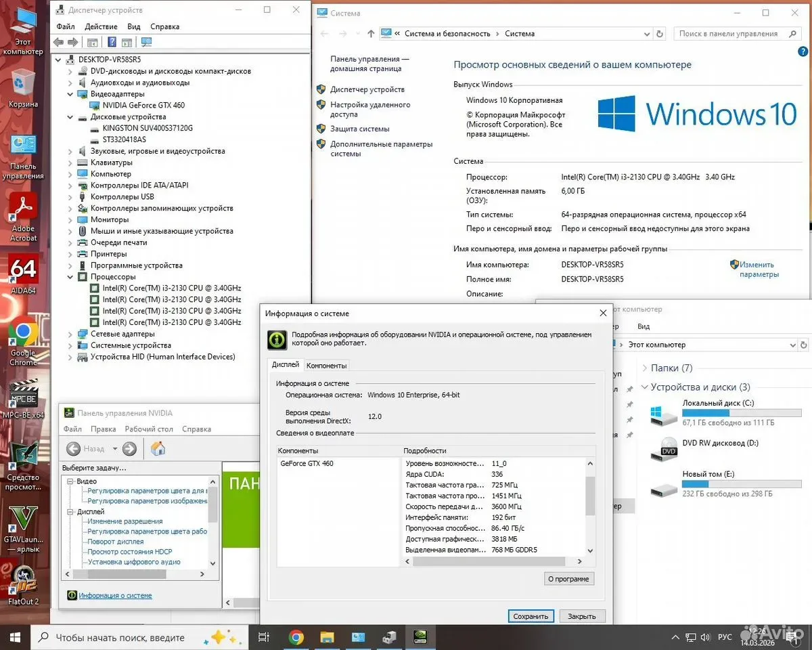Switch to Дисплей tab
The width and height of the screenshot is (812, 650).
pos(286,365)
